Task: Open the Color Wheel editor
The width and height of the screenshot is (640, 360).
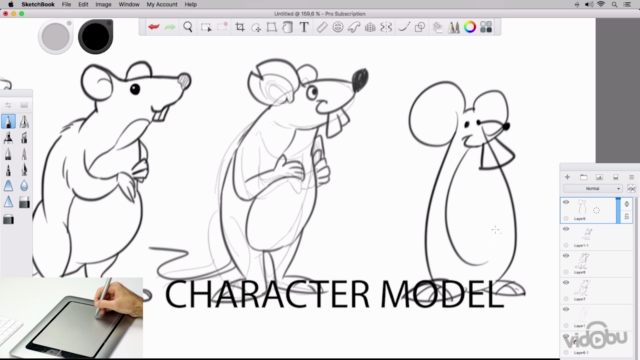Action: [470, 27]
